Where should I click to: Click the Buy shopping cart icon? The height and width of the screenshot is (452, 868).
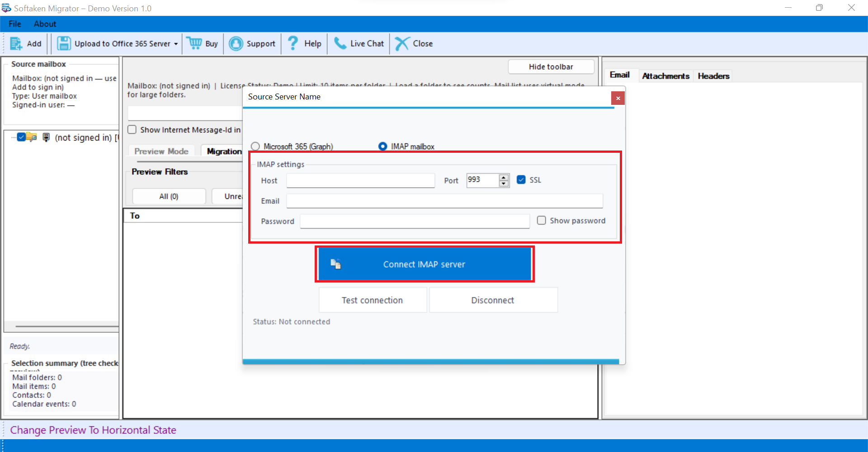tap(194, 43)
